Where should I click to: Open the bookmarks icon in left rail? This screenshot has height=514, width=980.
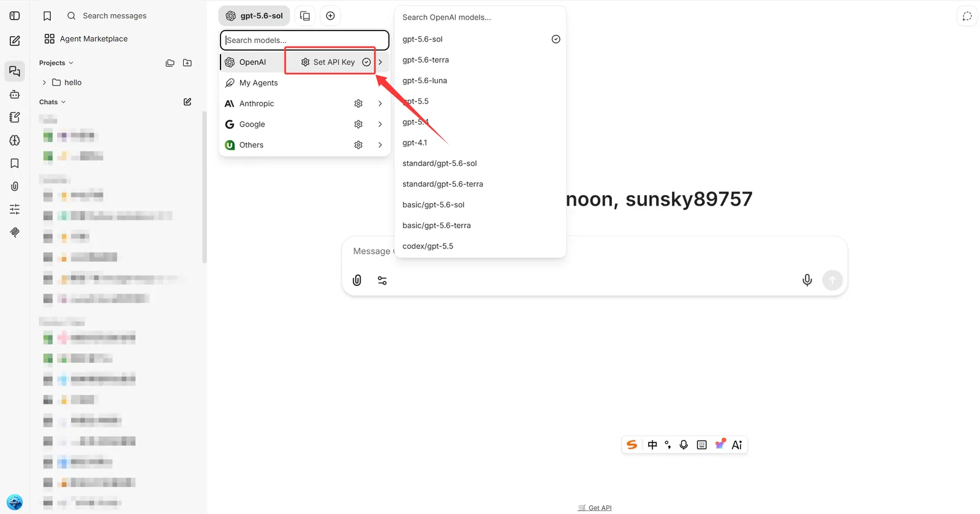point(15,163)
